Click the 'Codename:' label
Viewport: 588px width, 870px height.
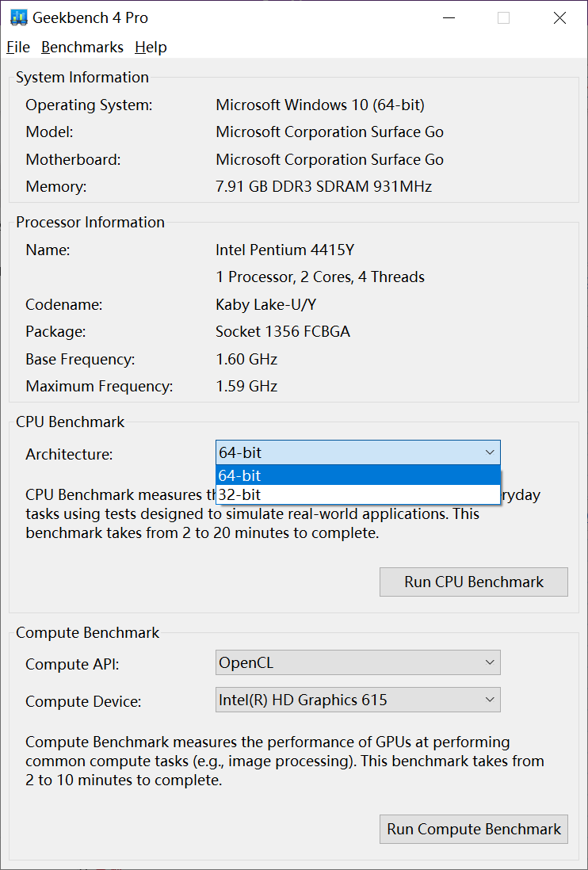point(63,304)
